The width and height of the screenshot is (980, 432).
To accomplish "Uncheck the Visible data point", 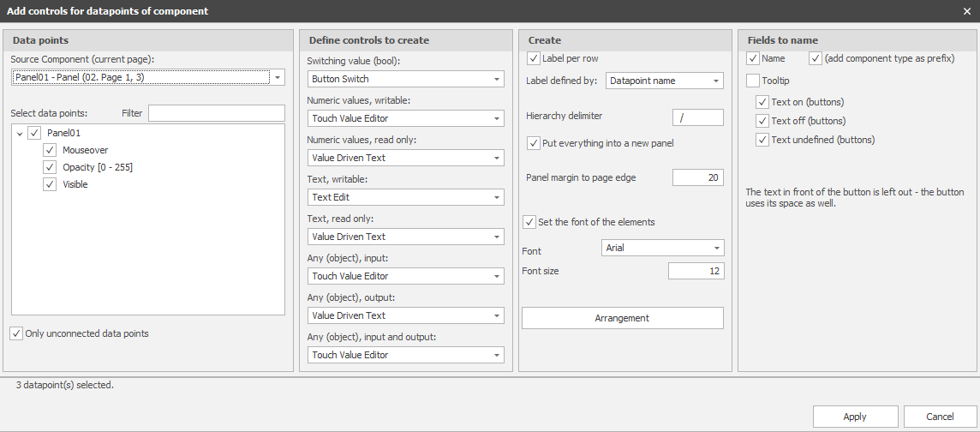I will [50, 184].
